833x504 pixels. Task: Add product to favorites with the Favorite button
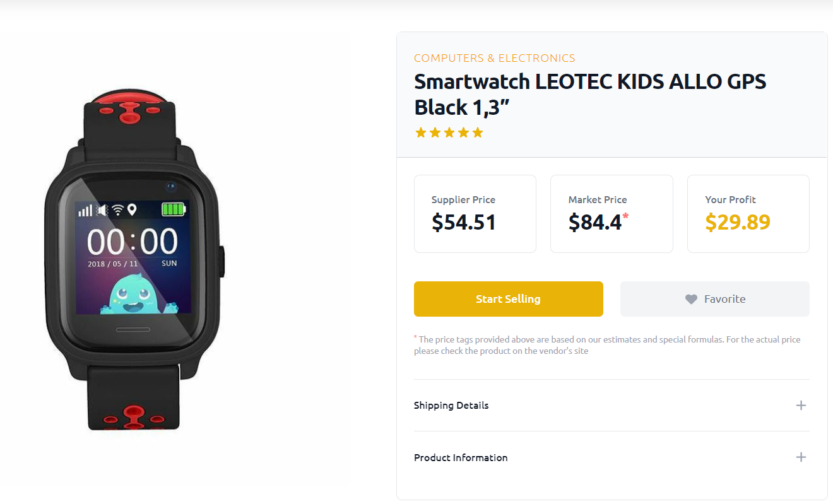click(714, 299)
